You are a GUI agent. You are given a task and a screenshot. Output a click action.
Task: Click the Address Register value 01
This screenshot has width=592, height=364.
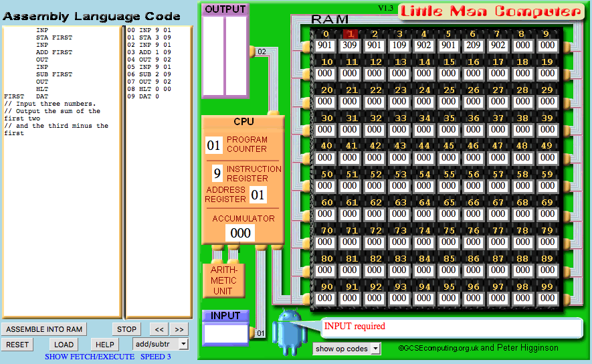pyautogui.click(x=258, y=195)
